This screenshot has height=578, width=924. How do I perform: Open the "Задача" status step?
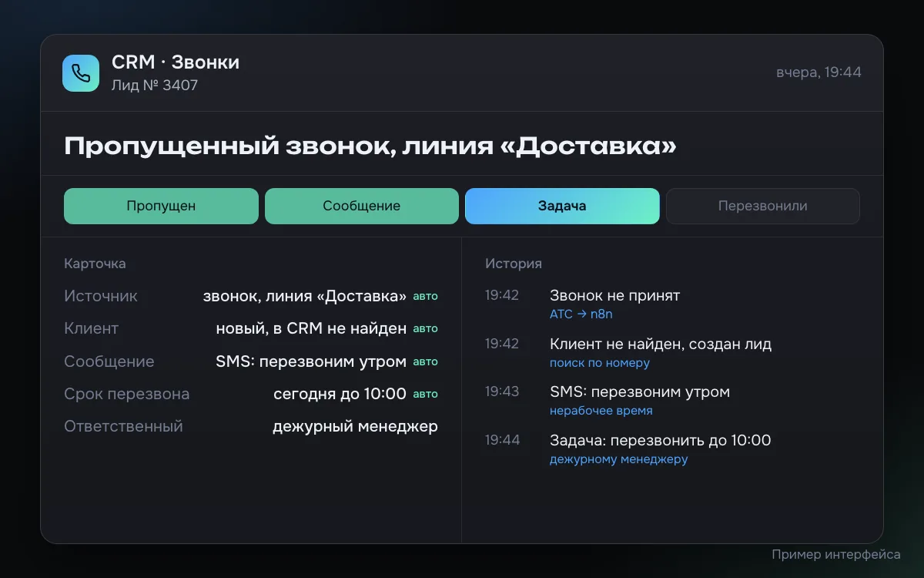tap(562, 206)
